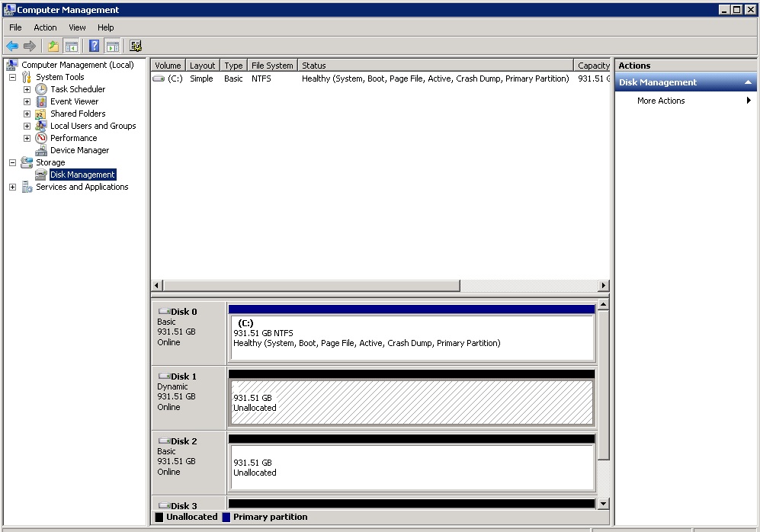The height and width of the screenshot is (532, 760).
Task: Click the Disk 1 drive icon
Action: tap(165, 376)
